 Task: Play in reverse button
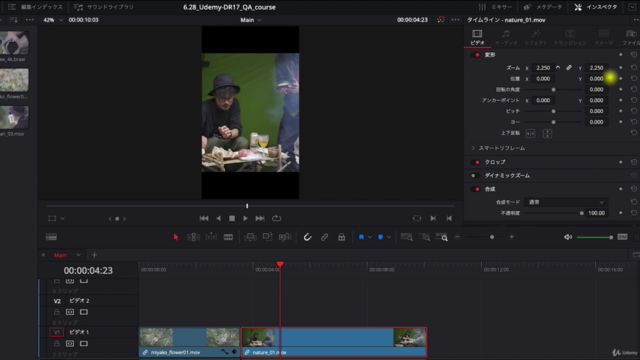[218, 218]
